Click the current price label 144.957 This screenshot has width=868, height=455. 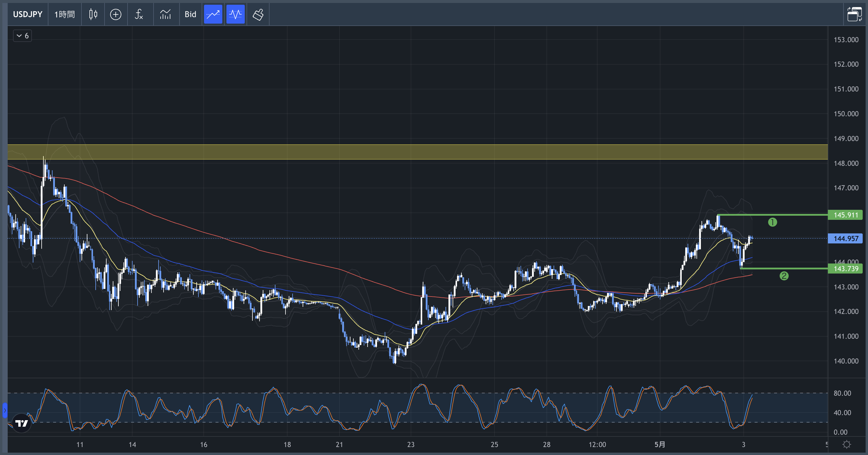point(846,238)
